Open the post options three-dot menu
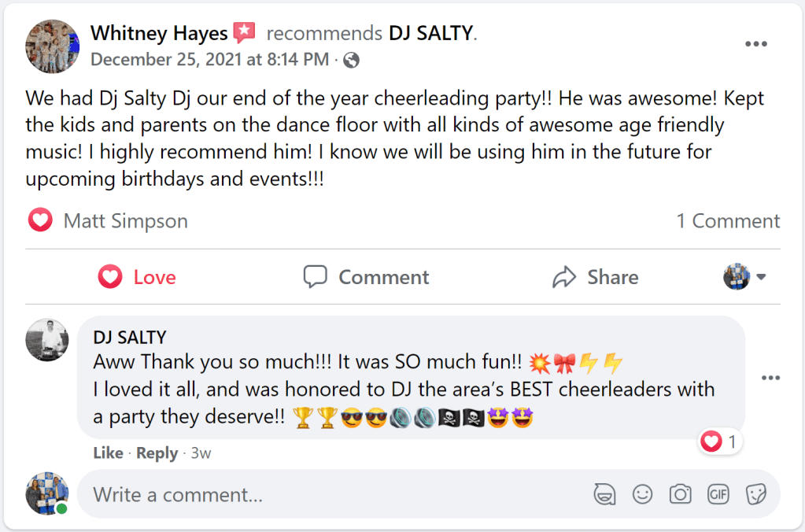This screenshot has height=532, width=805. coord(755,44)
